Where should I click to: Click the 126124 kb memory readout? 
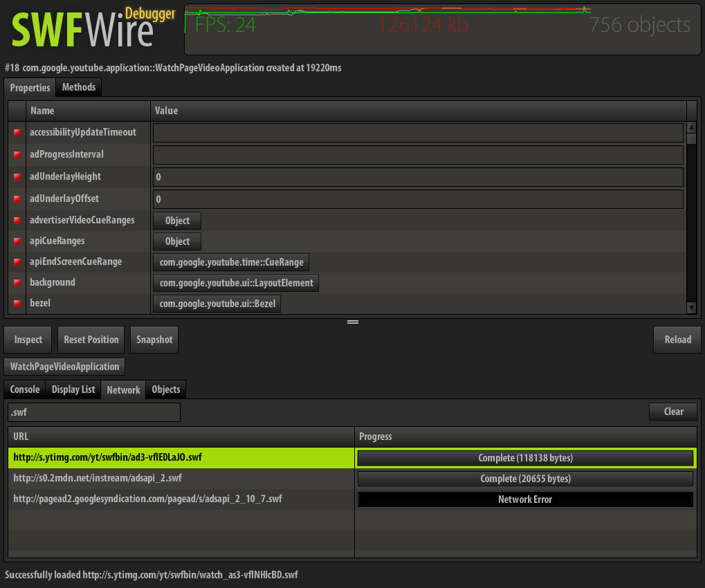click(423, 25)
